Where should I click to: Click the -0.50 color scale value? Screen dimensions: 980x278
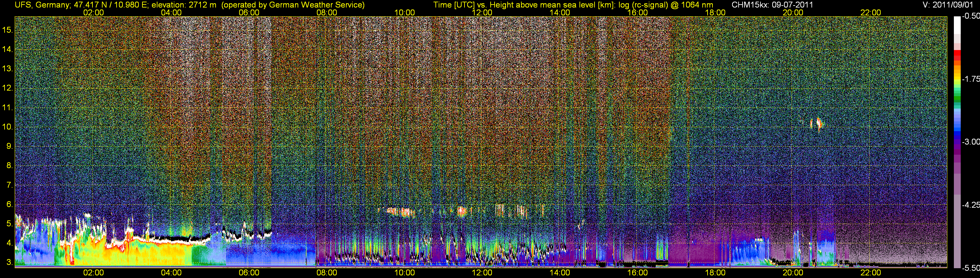[971, 16]
